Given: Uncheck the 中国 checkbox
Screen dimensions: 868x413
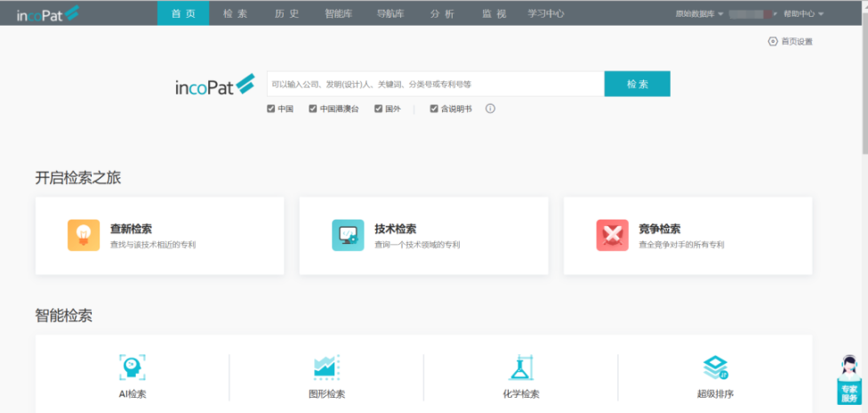Looking at the screenshot, I should pos(270,109).
